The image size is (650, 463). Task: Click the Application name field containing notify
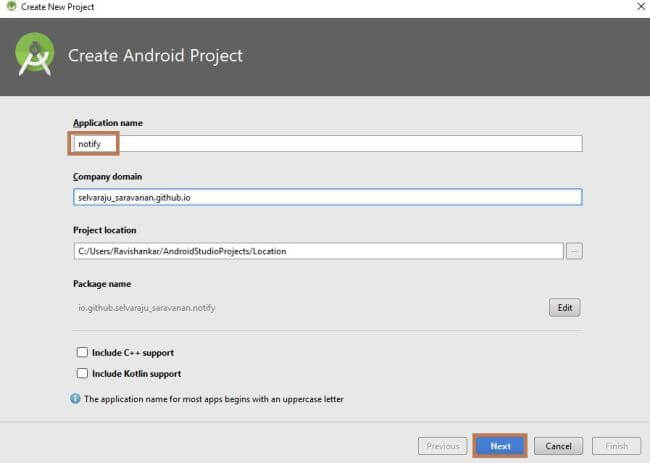click(327, 144)
